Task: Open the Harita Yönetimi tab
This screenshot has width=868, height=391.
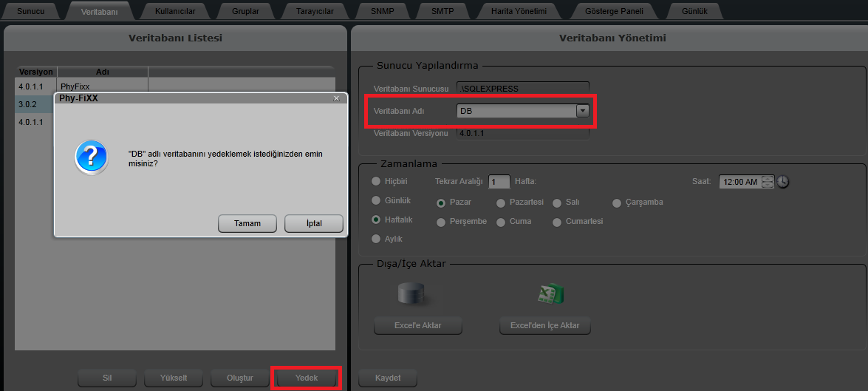Action: point(518,11)
